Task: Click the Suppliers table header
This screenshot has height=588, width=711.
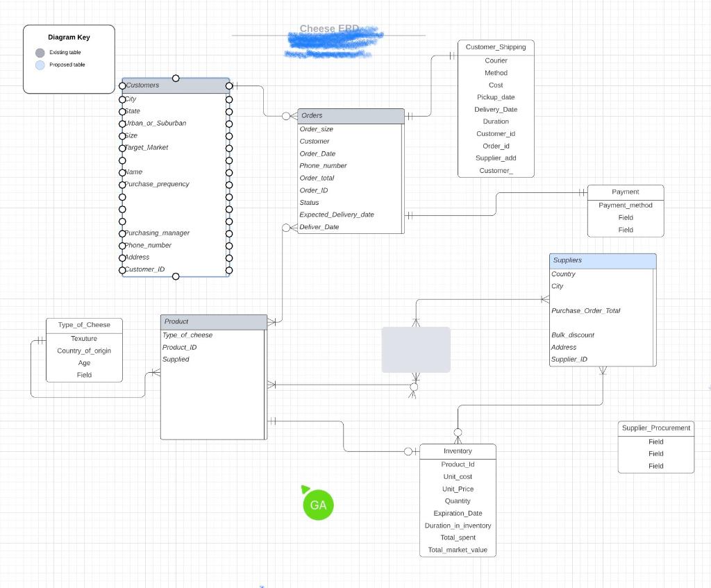Action: [601, 260]
